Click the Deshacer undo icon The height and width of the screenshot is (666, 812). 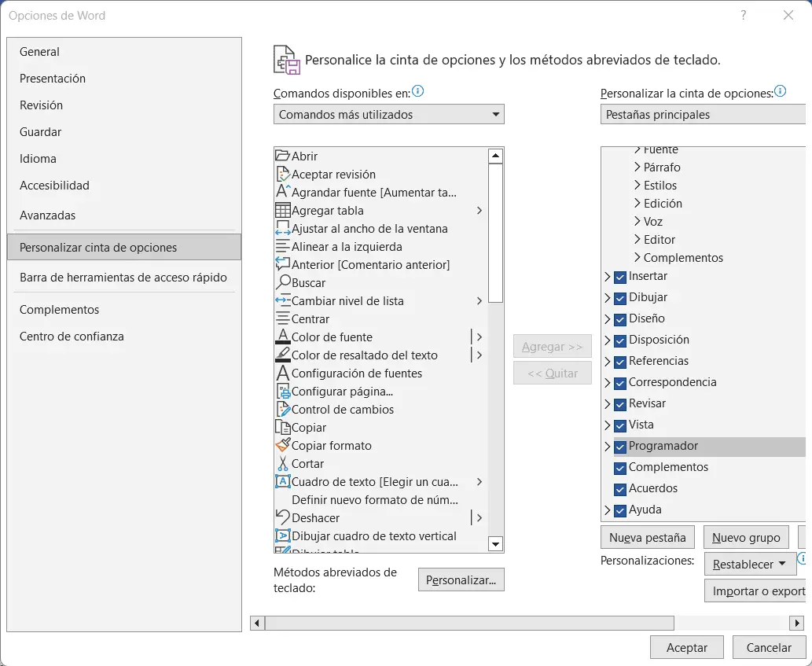tap(282, 517)
